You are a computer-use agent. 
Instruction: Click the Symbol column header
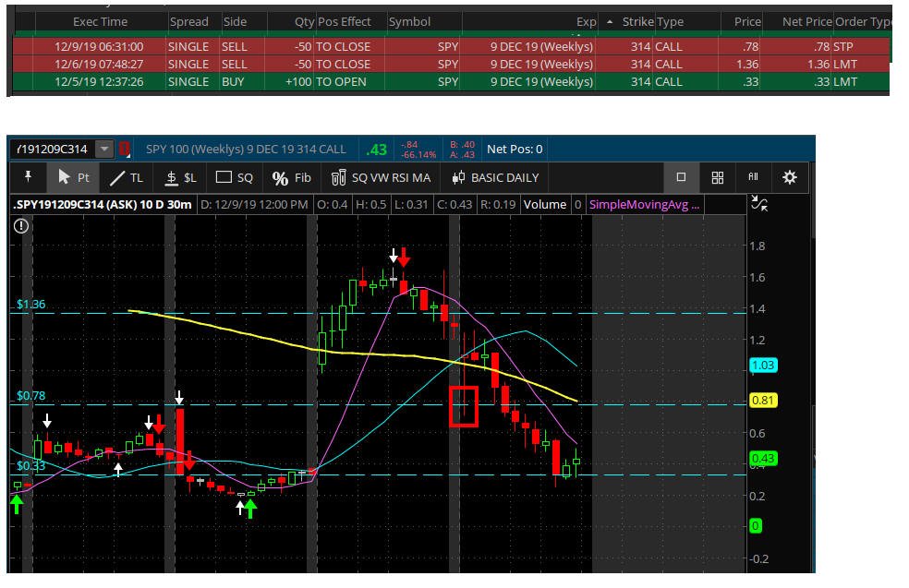pyautogui.click(x=409, y=22)
